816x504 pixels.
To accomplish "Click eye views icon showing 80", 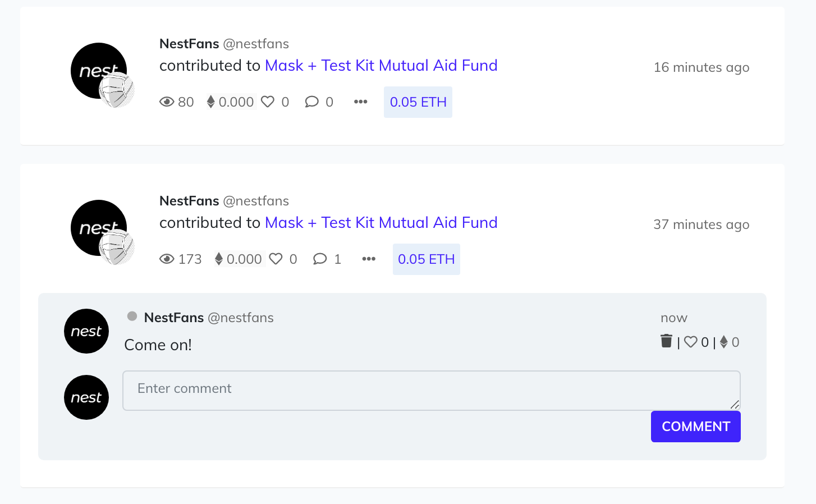I will coord(167,102).
